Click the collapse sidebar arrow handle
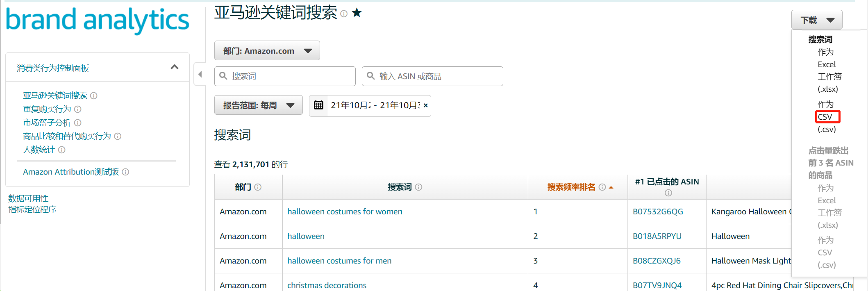The image size is (868, 291). click(x=200, y=74)
